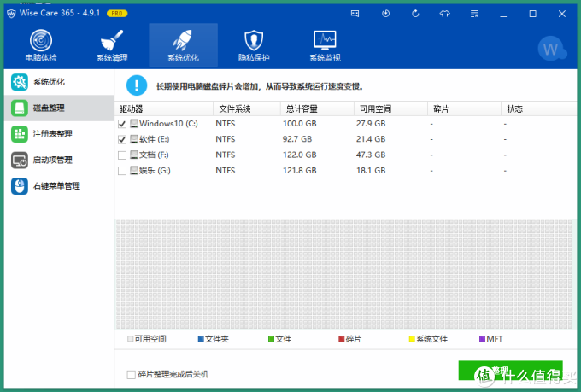Open the main menu list icon in title bar
581x392 pixels.
point(474,14)
